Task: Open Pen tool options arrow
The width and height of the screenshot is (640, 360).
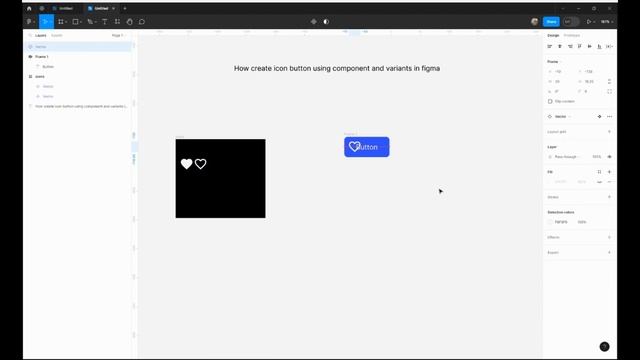Action: coord(95,22)
